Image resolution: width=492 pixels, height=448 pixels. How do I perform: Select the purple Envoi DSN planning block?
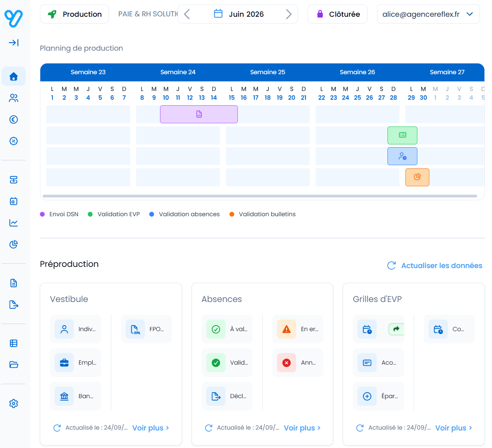[199, 114]
